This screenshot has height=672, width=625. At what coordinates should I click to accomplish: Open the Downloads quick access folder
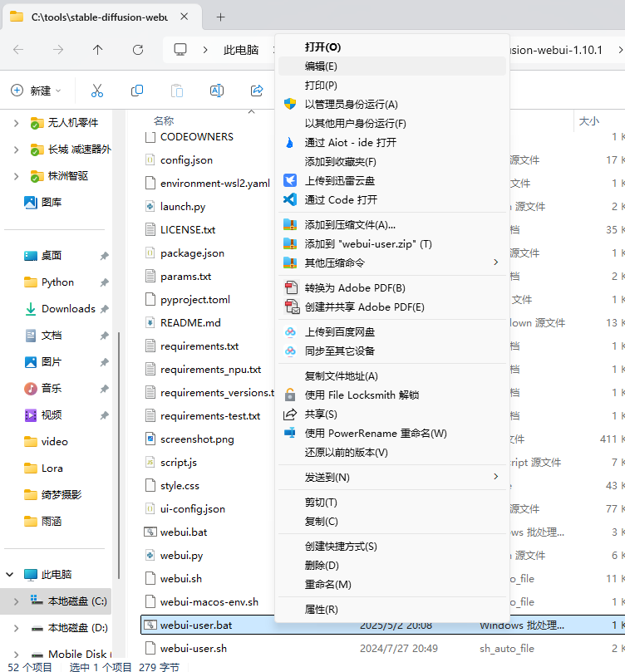click(x=68, y=308)
